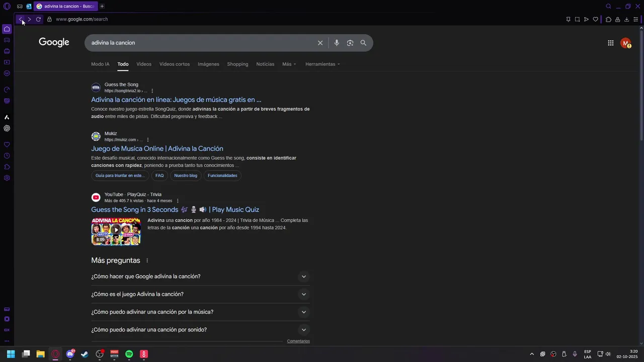Go forward to next page
This screenshot has width=644, height=362.
29,19
